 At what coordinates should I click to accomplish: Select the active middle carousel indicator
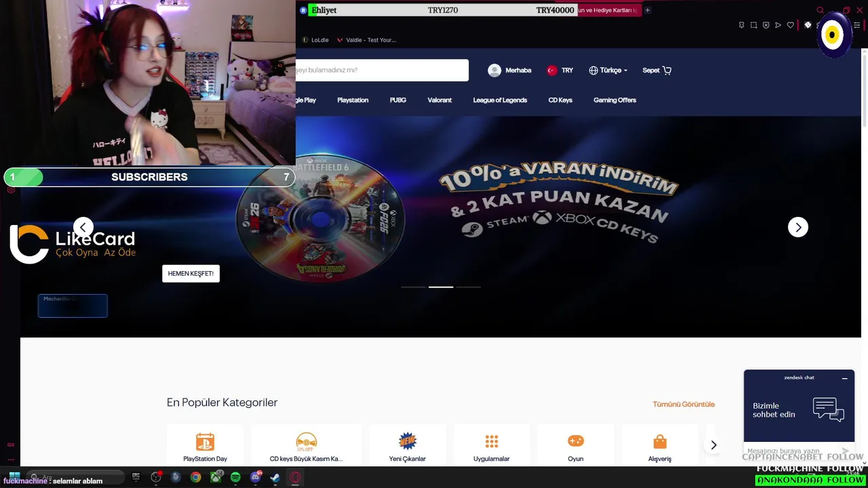[441, 287]
